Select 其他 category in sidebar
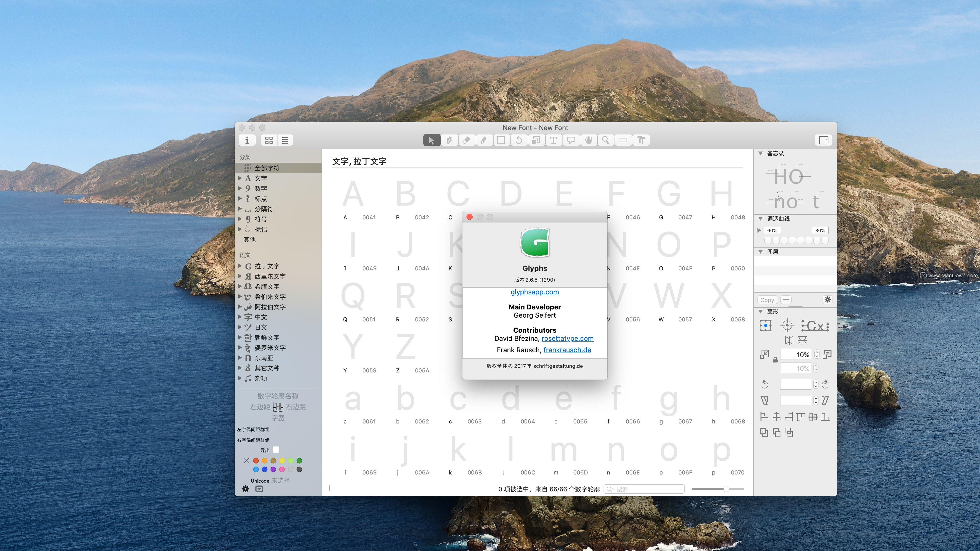The width and height of the screenshot is (980, 551). tap(250, 240)
